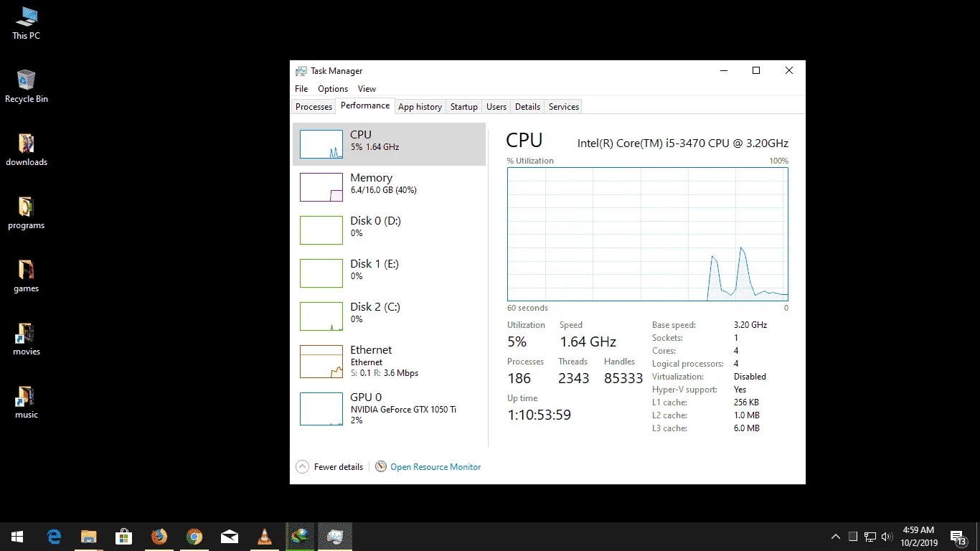Select the music shortcut on the desktop
Viewport: 980px width, 551px height.
(x=26, y=402)
